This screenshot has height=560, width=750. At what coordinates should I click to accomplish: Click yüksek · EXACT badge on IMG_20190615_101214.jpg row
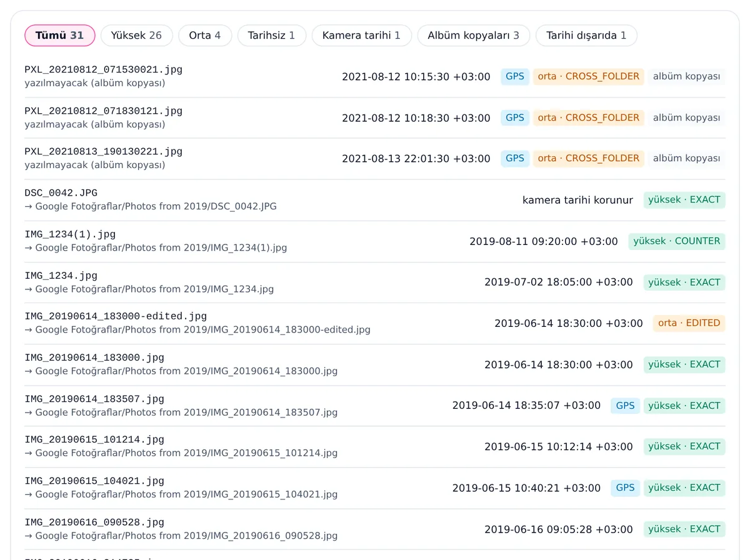[x=684, y=446]
